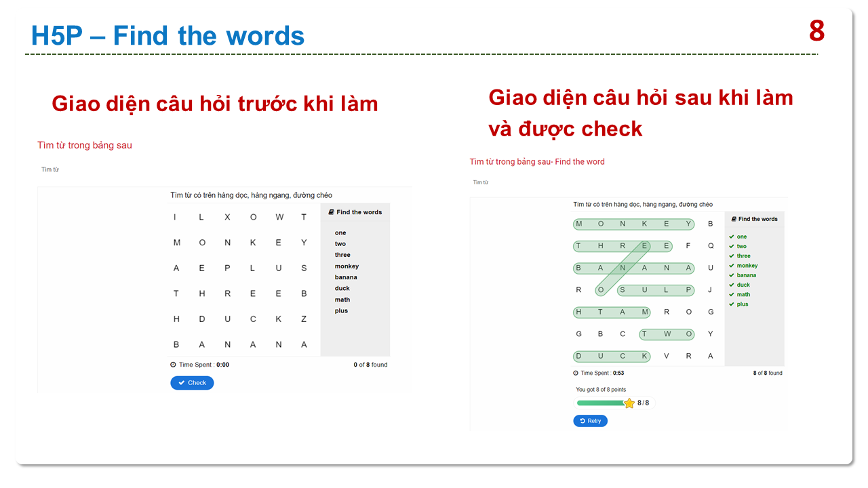Click the green tick beside the found word monkey
The image size is (868, 488).
tap(732, 266)
